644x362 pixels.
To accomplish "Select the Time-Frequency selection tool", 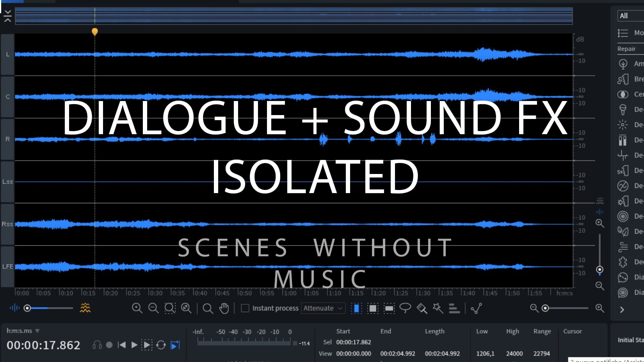I will pyautogui.click(x=373, y=309).
